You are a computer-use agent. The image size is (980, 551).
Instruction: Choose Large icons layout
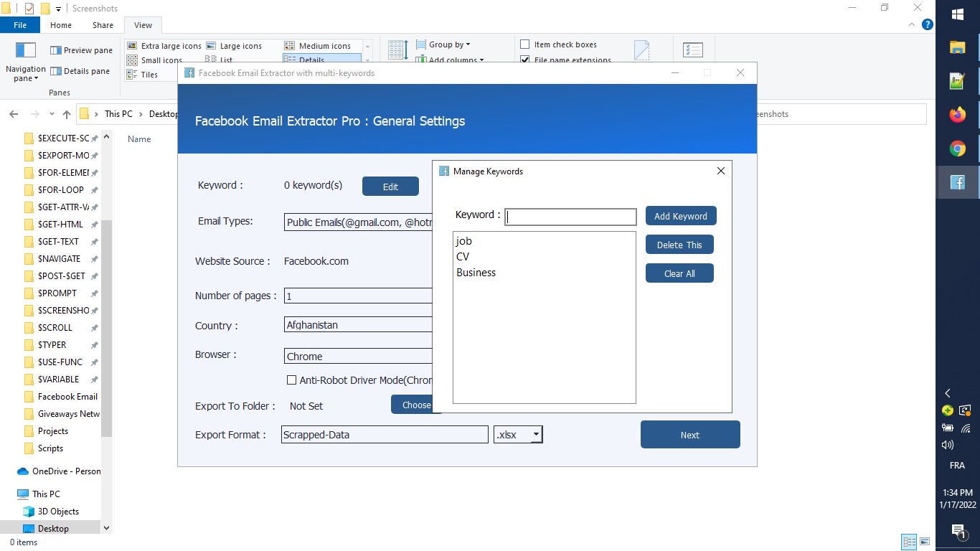pyautogui.click(x=234, y=46)
